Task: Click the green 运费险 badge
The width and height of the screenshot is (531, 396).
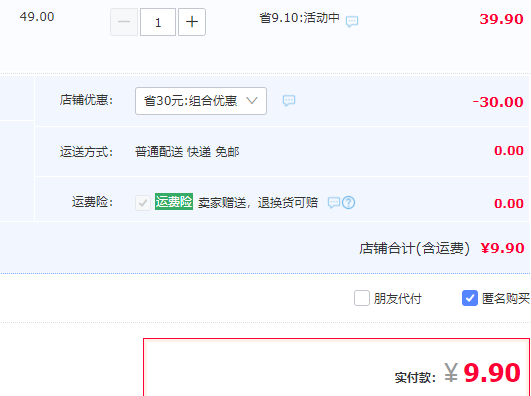Action: (174, 202)
